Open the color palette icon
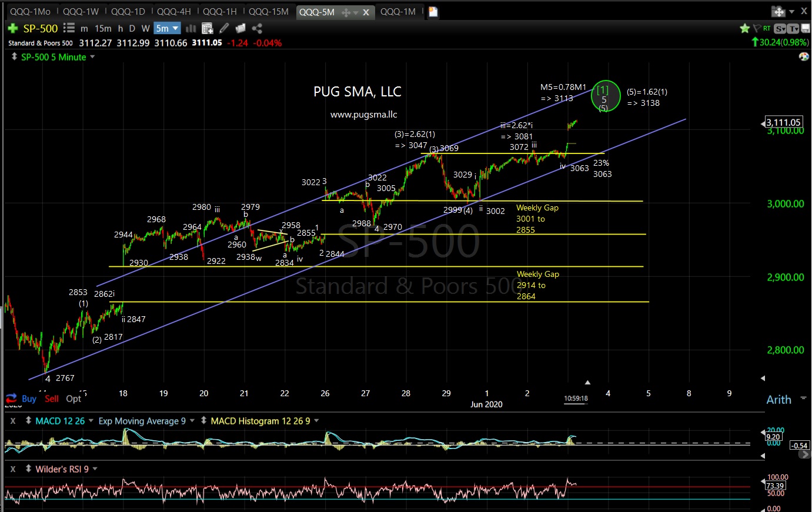 pos(804,57)
